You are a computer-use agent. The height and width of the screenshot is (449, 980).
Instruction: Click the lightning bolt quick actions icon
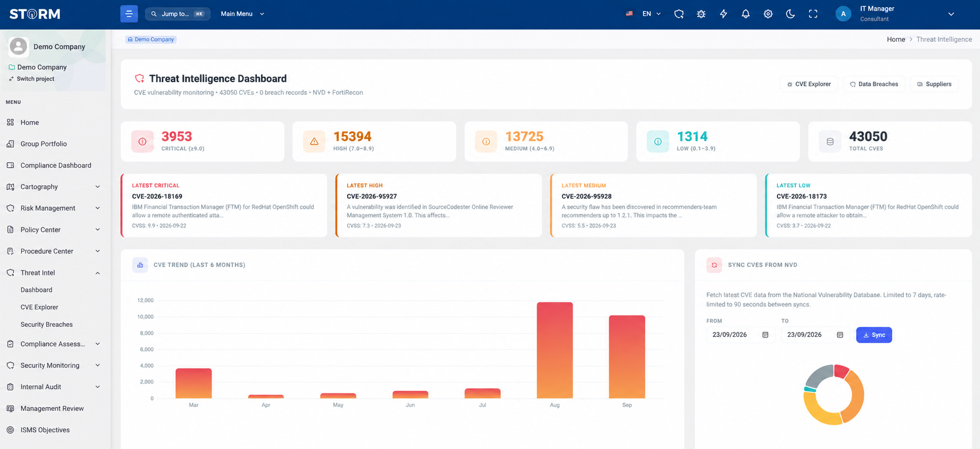pyautogui.click(x=723, y=14)
